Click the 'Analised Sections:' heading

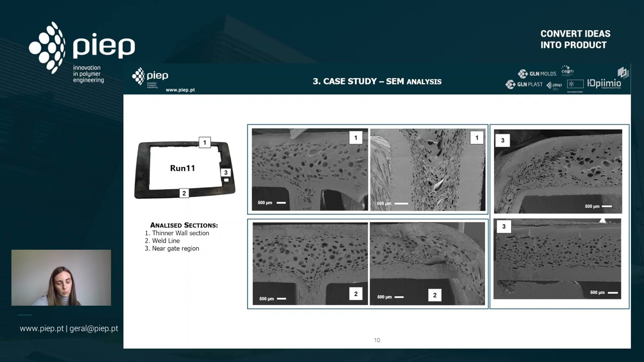[x=184, y=225]
